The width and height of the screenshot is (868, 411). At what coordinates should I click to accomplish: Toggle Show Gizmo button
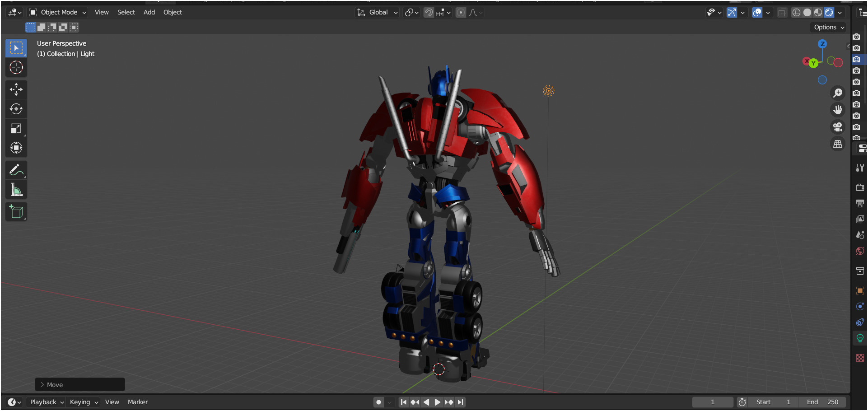(732, 13)
